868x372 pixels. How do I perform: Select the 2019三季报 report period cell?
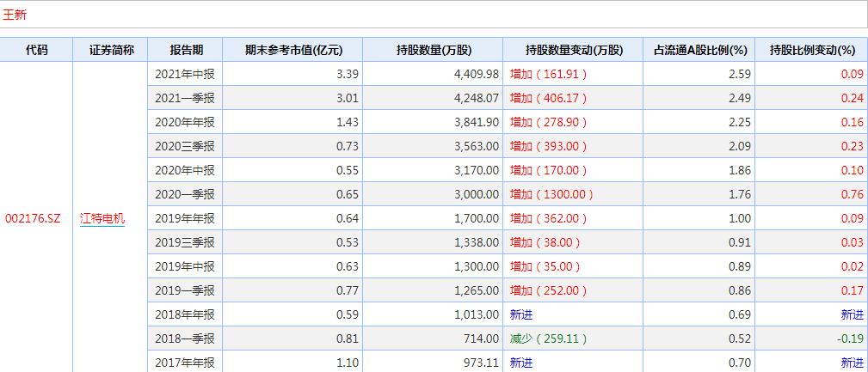186,242
